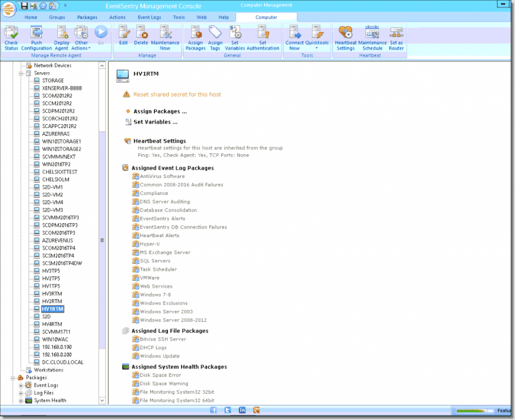Open the Tools ribbon tab
The image size is (515, 420).
coord(179,18)
